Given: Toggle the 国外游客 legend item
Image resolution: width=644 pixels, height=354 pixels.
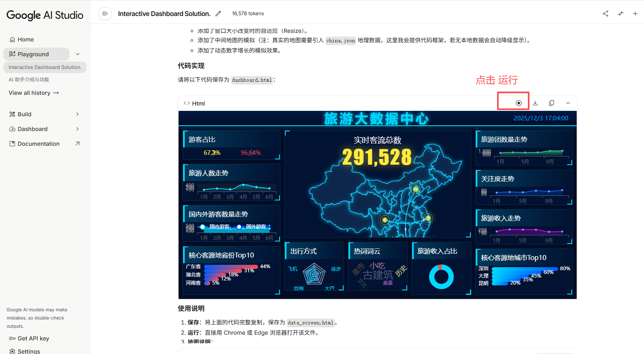Looking at the screenshot, I should 251,227.
